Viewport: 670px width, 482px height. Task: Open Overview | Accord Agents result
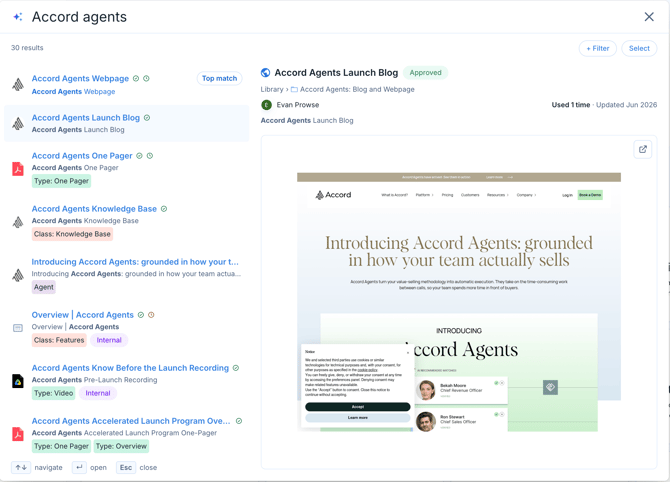pos(82,315)
